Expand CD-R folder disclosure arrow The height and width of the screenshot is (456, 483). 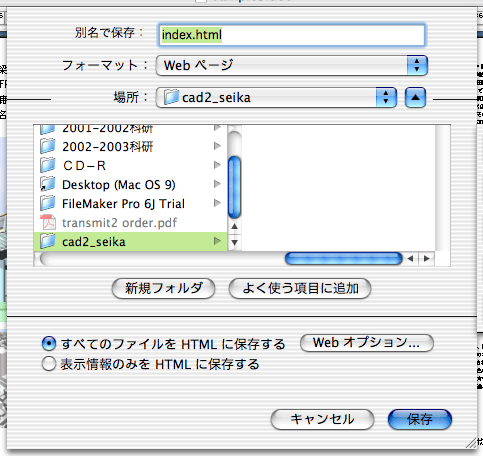click(217, 165)
